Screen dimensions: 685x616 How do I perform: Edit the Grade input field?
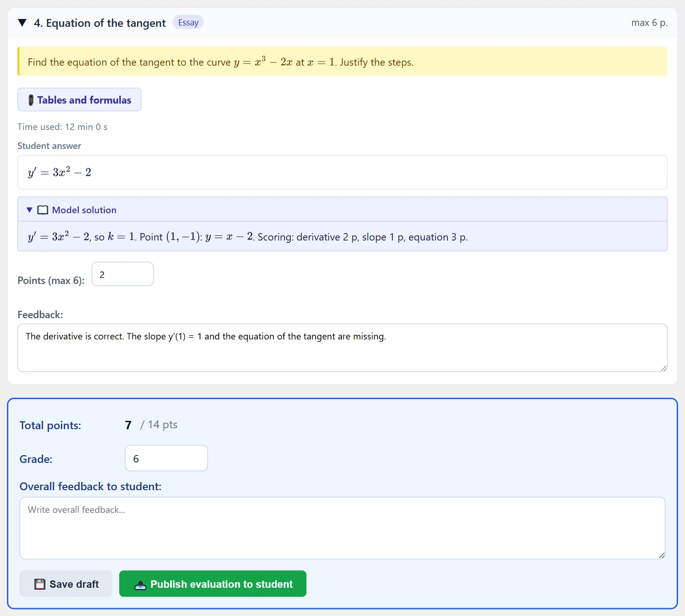pos(166,458)
